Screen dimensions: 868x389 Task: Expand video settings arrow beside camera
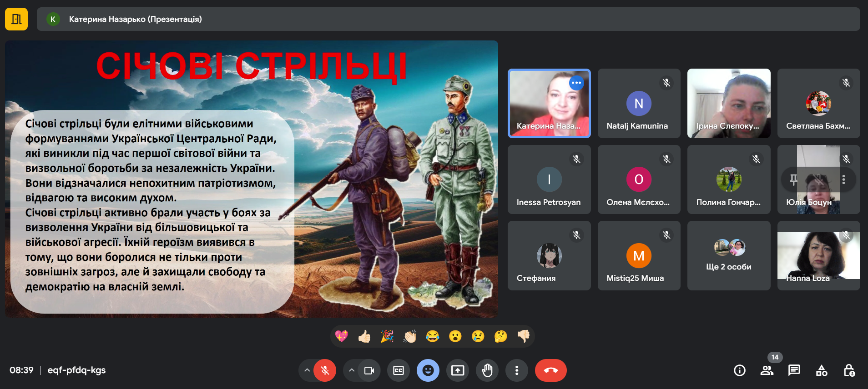click(x=352, y=370)
